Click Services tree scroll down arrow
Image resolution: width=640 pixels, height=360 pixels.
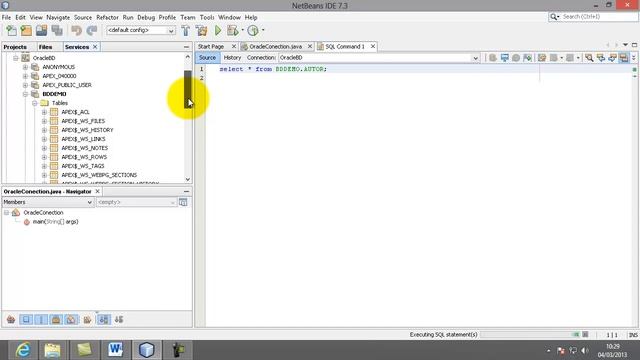pos(188,179)
